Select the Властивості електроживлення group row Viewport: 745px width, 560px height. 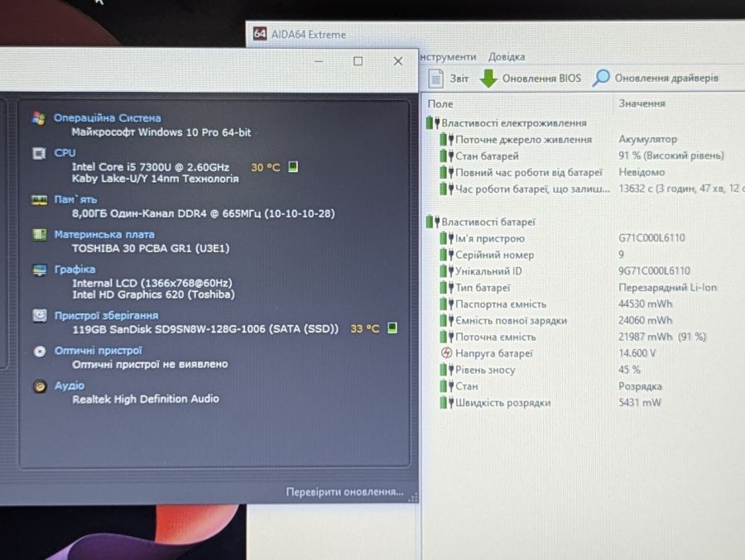506,123
